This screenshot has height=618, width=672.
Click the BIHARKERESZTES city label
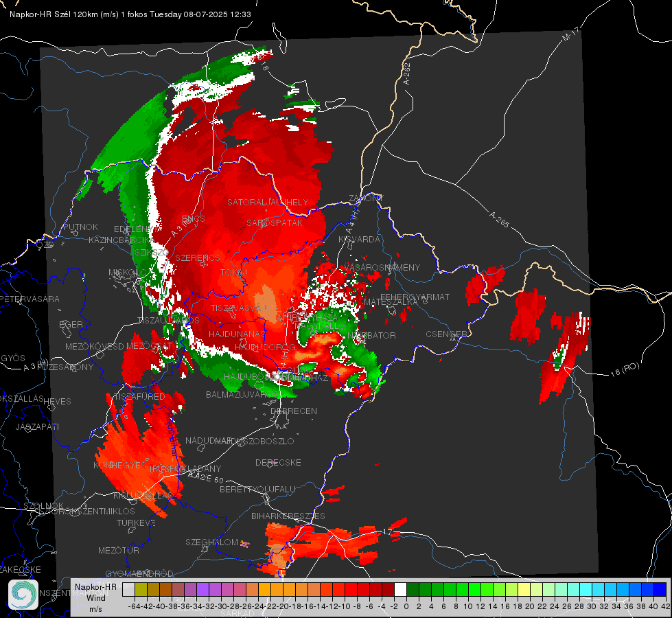pyautogui.click(x=288, y=516)
